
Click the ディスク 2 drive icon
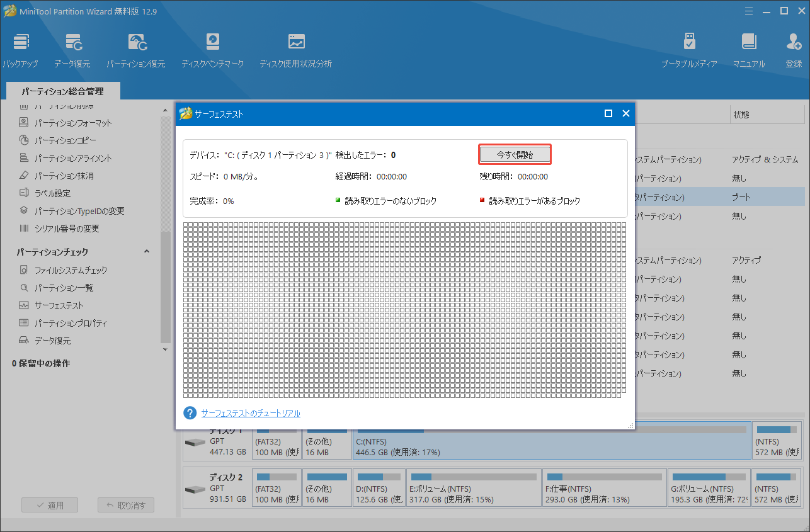pyautogui.click(x=195, y=490)
